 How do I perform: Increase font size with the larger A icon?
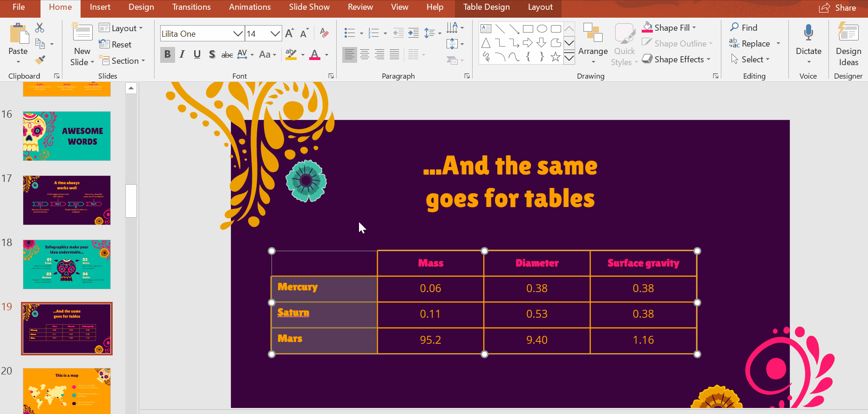click(x=289, y=33)
